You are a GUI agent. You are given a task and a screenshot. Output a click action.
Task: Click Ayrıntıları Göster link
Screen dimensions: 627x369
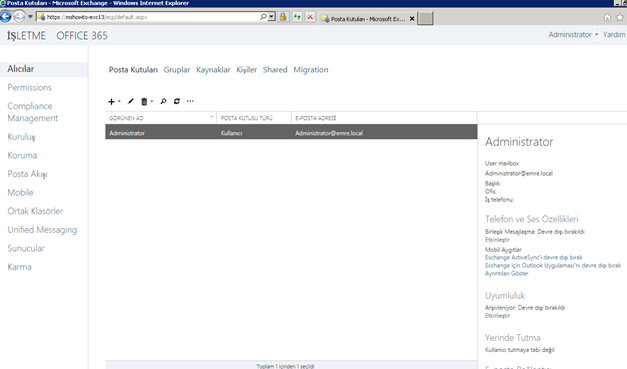[x=507, y=273]
